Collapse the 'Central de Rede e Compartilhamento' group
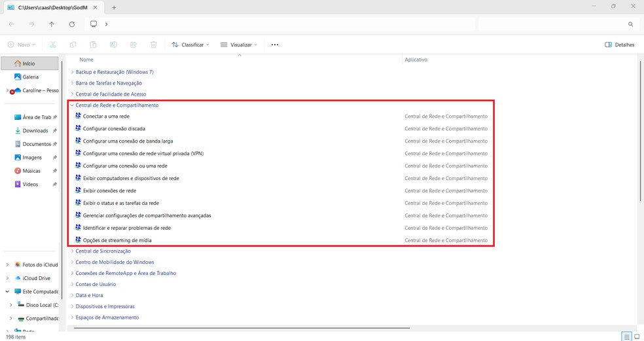644x341 pixels. point(72,105)
